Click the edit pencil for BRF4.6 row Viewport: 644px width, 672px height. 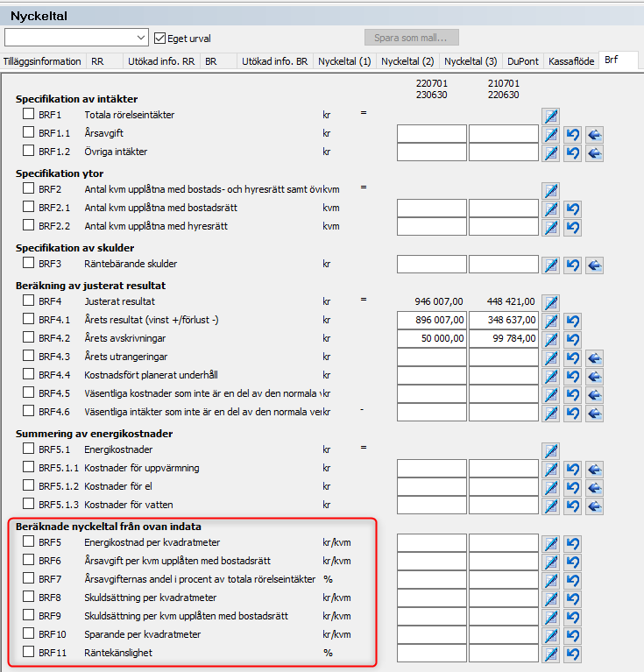click(550, 414)
